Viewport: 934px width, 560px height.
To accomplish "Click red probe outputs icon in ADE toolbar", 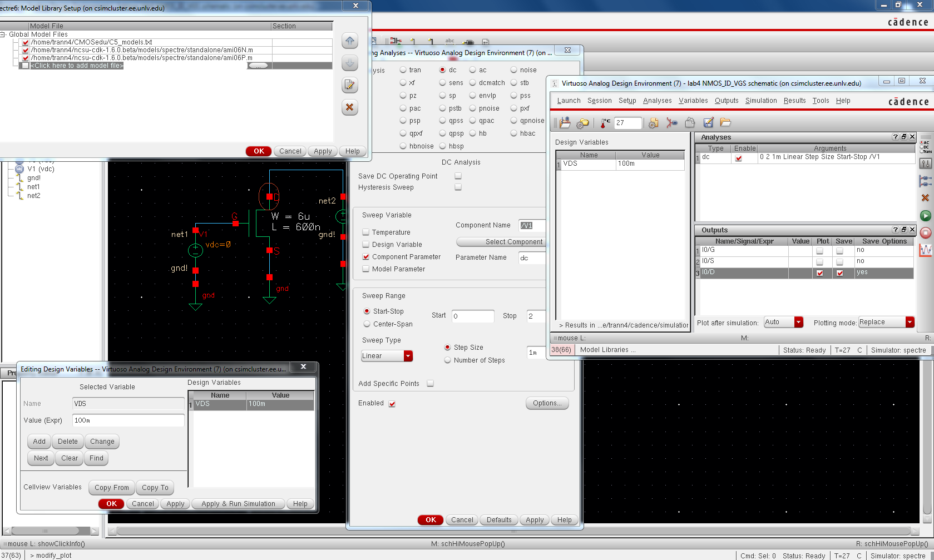I will [672, 123].
